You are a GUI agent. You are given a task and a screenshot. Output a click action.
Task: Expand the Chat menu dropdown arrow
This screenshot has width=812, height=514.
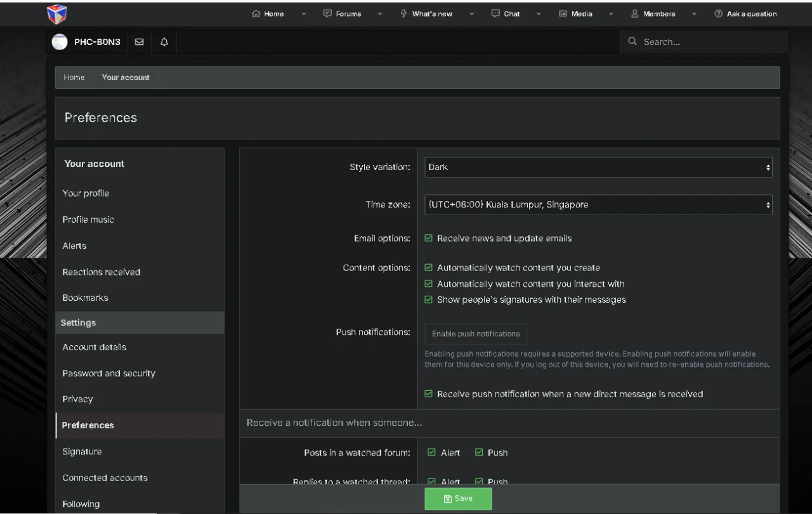point(539,14)
